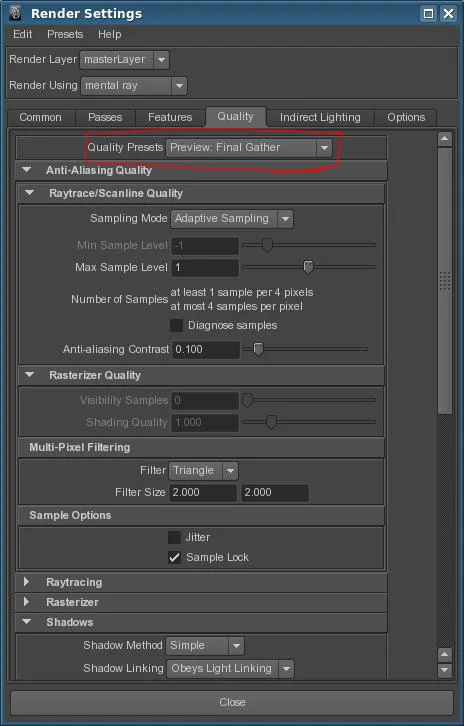
Task: Click the scrollbar up arrow near bottom
Action: tap(445, 654)
